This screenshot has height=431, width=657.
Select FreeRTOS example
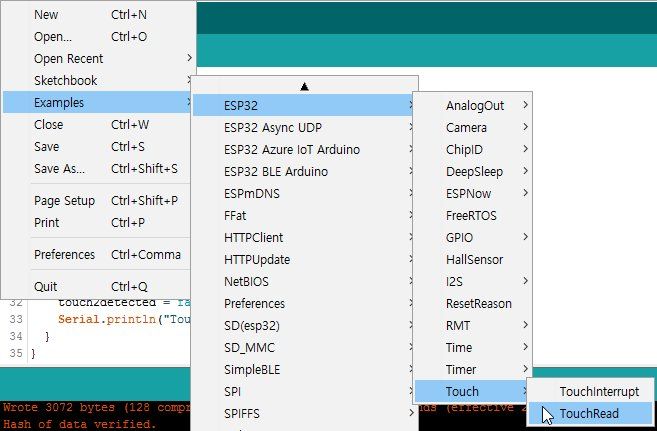473,216
